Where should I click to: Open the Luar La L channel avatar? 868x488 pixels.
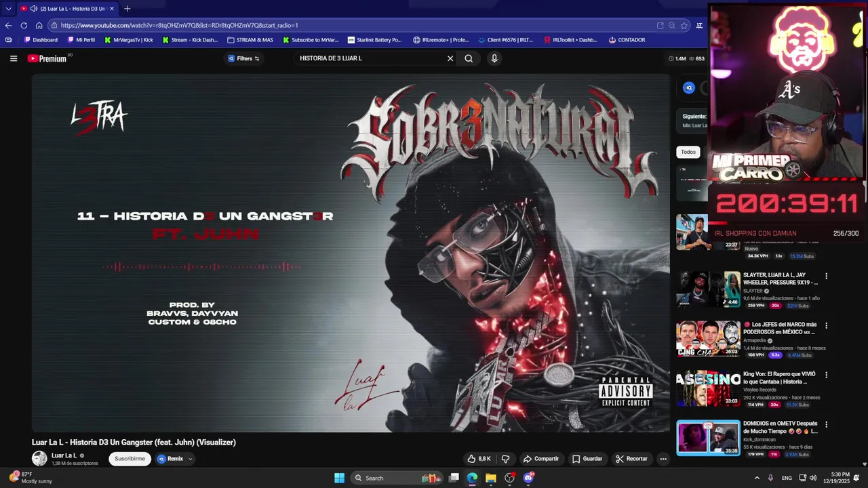39,459
